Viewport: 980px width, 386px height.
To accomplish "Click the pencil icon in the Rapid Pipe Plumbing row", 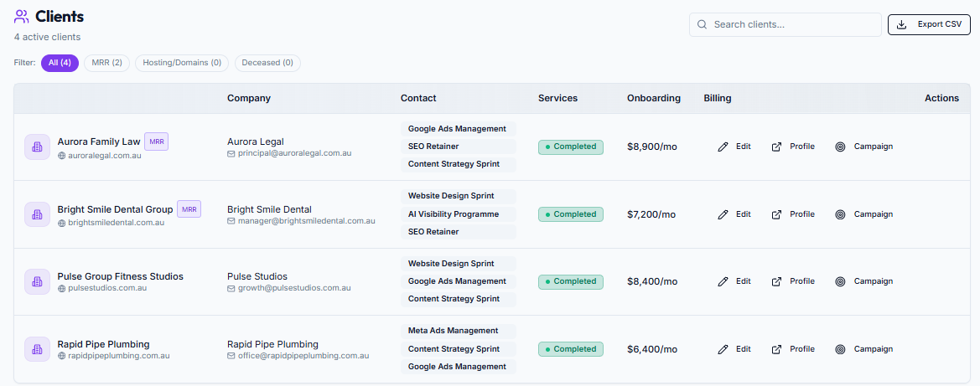I will [723, 349].
